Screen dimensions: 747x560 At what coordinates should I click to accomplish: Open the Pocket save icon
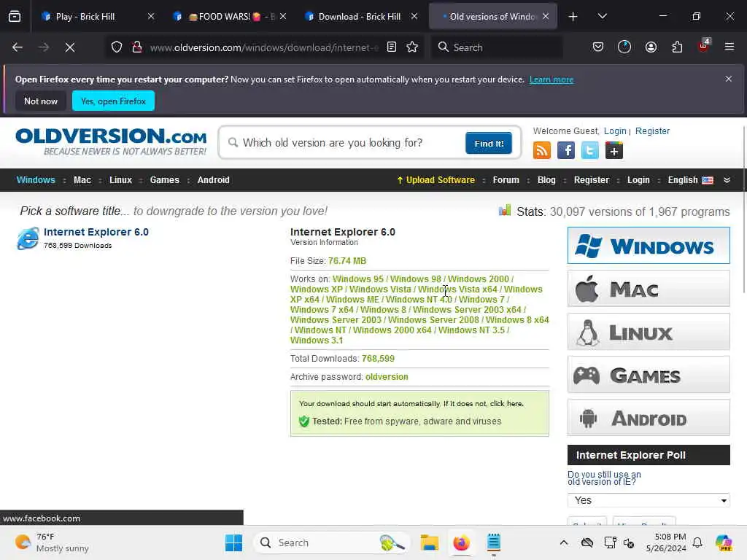pyautogui.click(x=598, y=47)
